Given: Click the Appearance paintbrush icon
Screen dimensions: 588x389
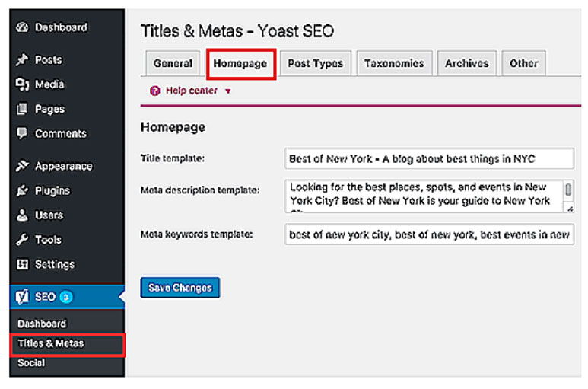Looking at the screenshot, I should (x=22, y=166).
